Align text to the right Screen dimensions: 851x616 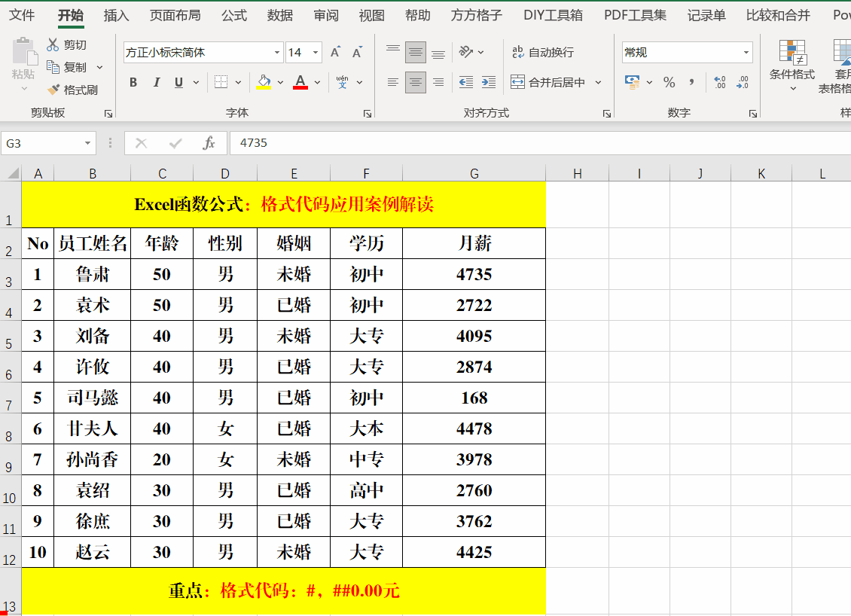438,82
